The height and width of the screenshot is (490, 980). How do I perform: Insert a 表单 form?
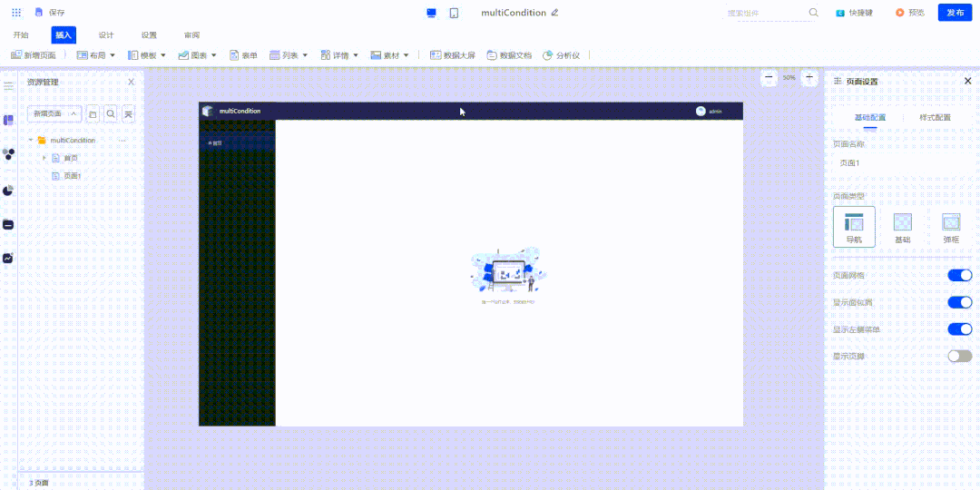click(244, 55)
